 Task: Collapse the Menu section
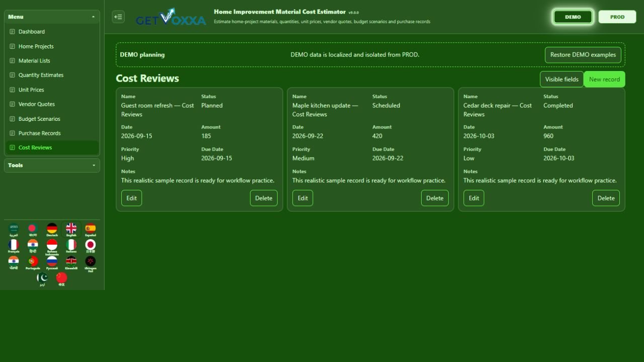(52, 17)
